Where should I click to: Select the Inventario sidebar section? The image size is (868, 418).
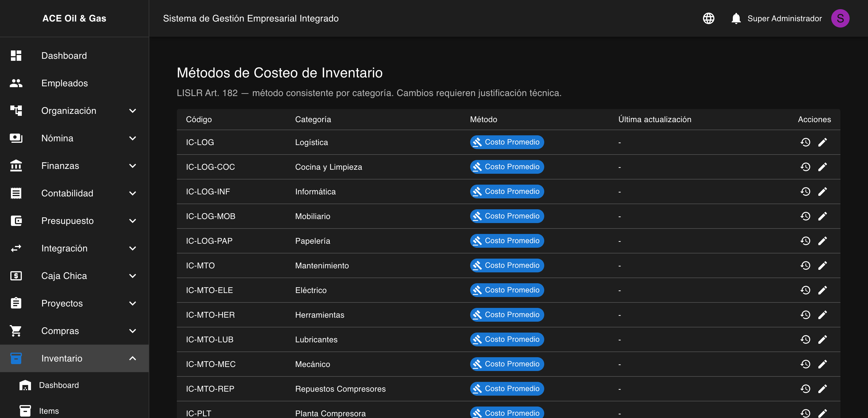74,358
